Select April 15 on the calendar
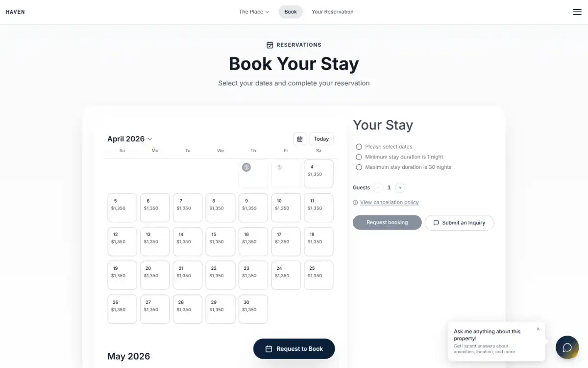The width and height of the screenshot is (588, 368). coord(220,241)
